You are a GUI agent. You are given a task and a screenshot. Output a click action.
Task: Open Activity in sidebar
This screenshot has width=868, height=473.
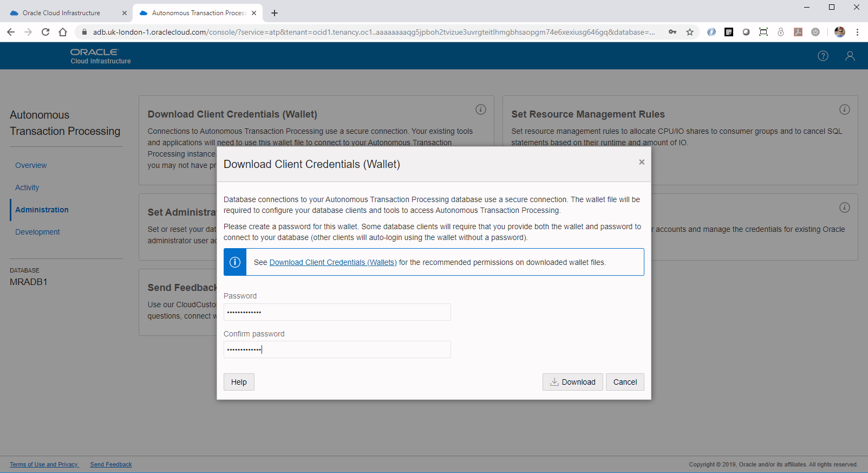tap(27, 187)
